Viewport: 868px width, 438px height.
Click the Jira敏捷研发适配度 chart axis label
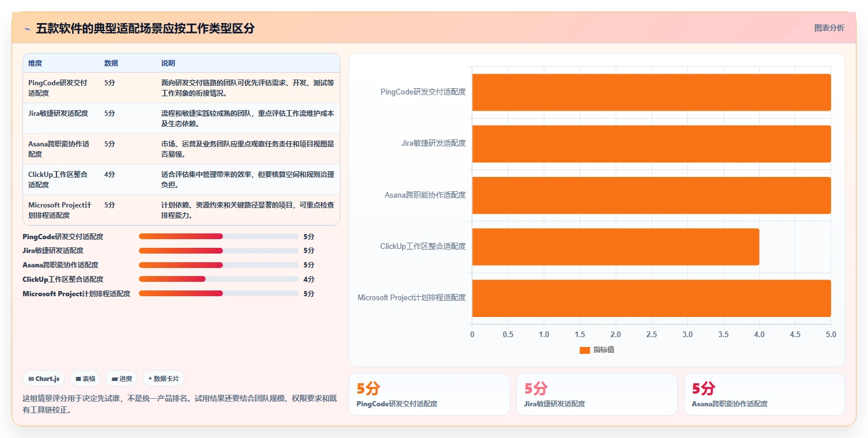point(433,143)
